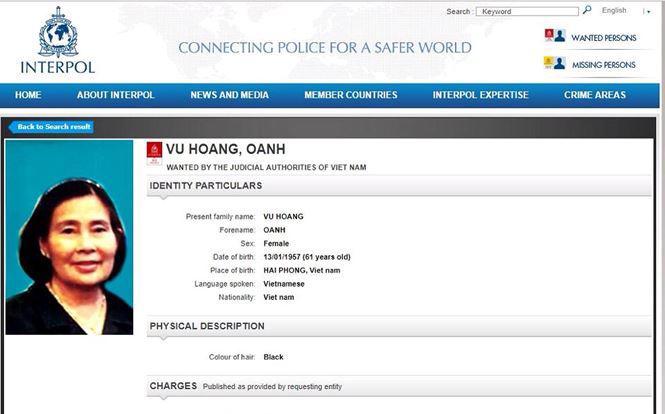Click the IDENTITY PARTICULARS section header
665x414 pixels.
[206, 186]
